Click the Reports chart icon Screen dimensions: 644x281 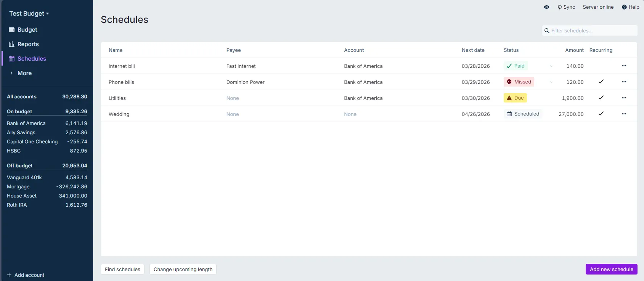[x=11, y=44]
